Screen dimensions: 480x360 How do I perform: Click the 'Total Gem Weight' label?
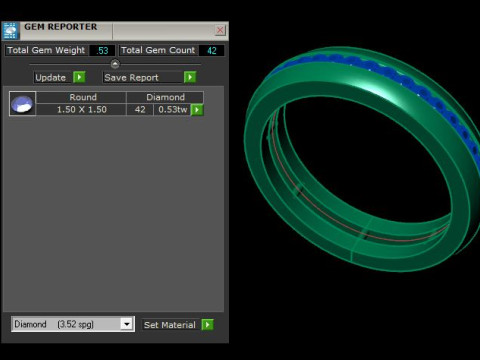click(x=46, y=50)
